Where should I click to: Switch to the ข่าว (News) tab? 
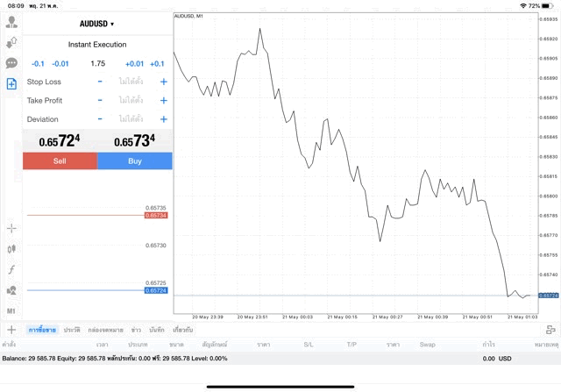(x=136, y=330)
